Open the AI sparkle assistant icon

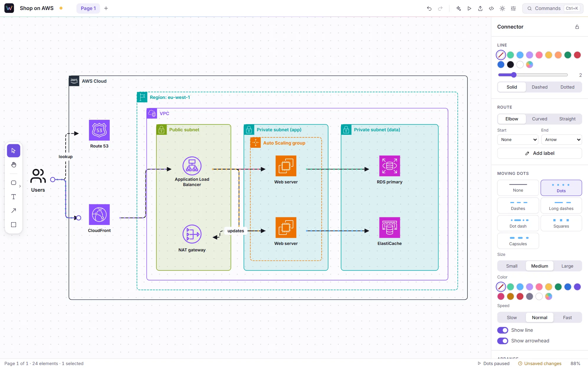458,9
